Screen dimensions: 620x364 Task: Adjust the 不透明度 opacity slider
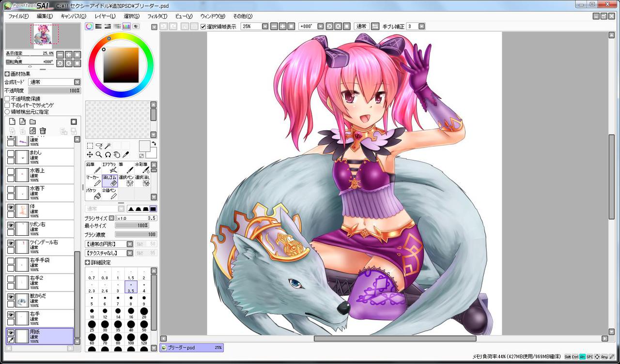click(54, 91)
